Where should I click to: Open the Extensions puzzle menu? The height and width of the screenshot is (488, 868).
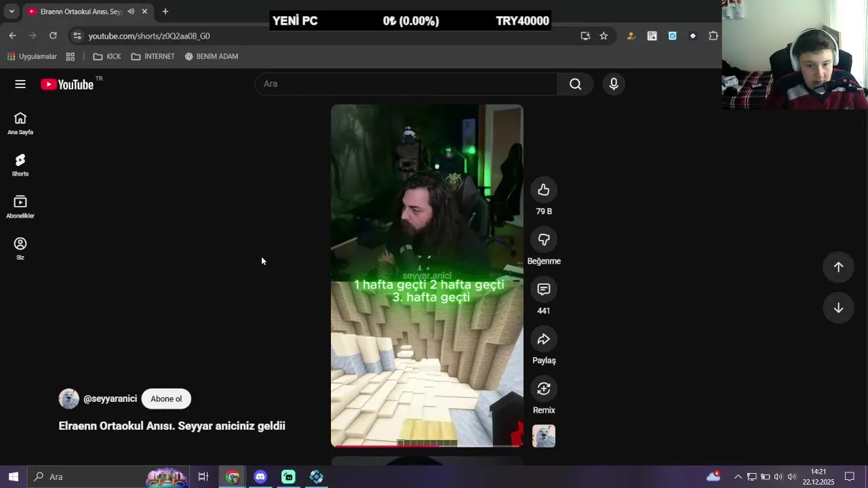pyautogui.click(x=713, y=36)
